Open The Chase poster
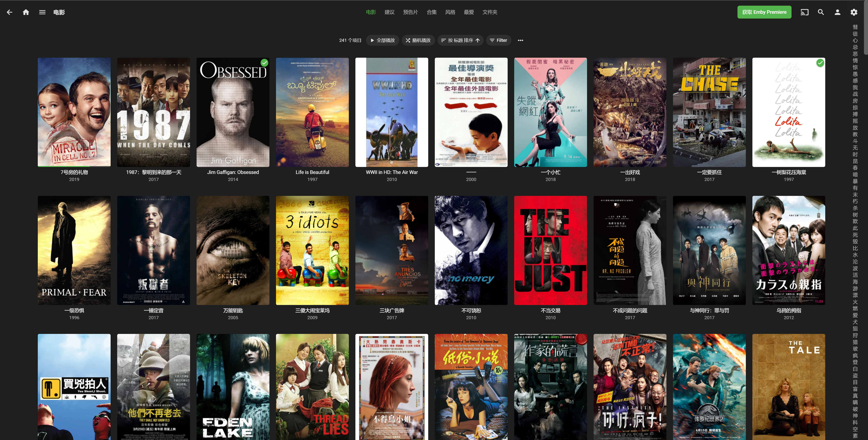868x440 pixels. pyautogui.click(x=709, y=112)
